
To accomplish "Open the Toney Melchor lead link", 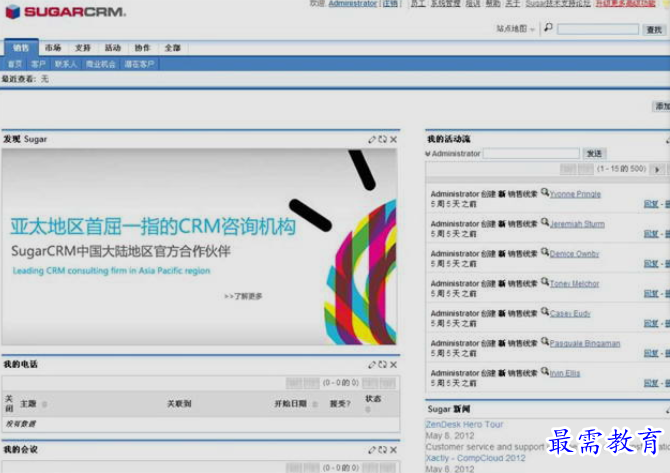I will pos(574,284).
